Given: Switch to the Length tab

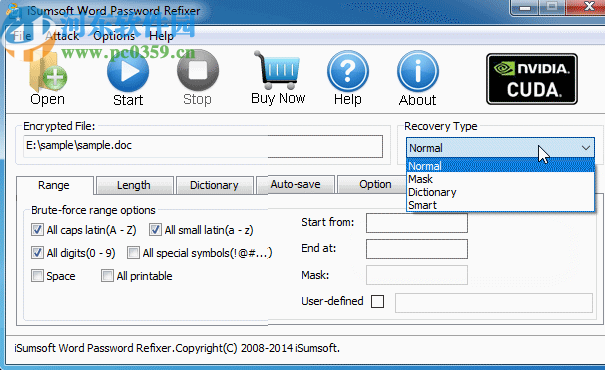Looking at the screenshot, I should tap(134, 185).
